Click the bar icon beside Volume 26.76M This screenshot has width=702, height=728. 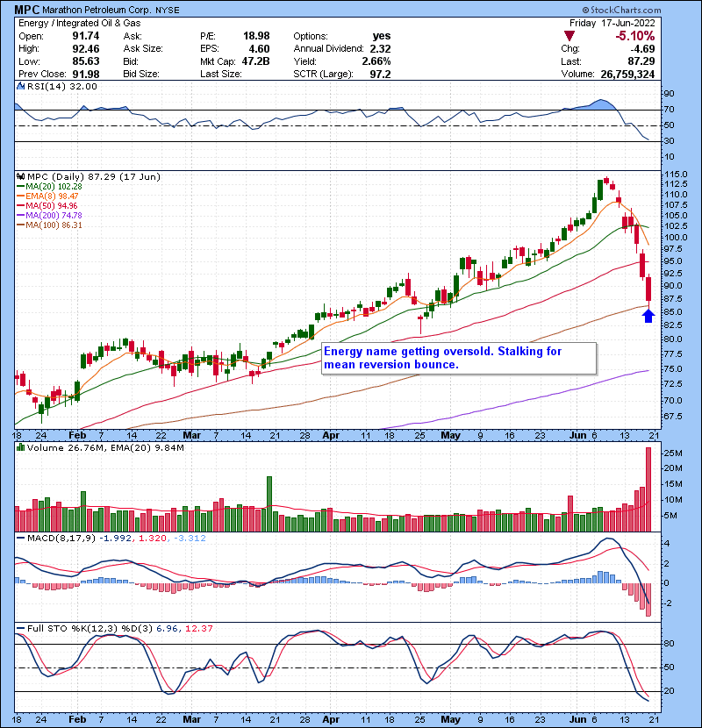[x=20, y=447]
